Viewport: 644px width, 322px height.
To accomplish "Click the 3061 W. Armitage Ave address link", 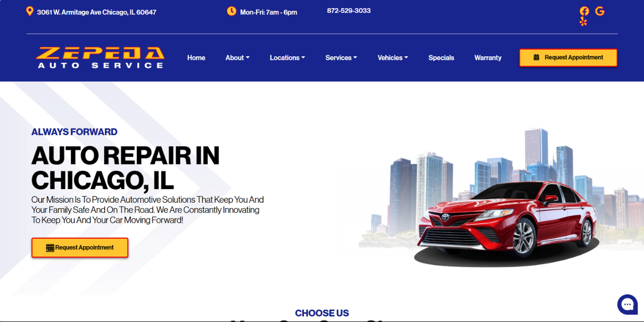I will 97,12.
